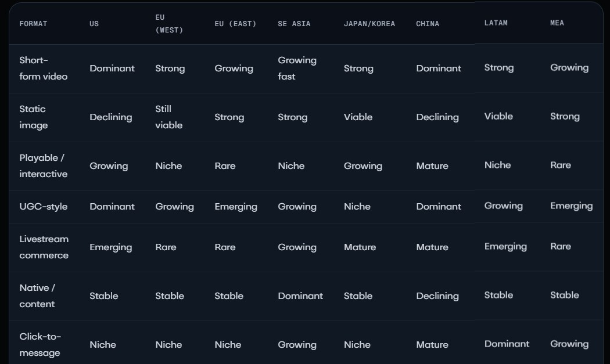This screenshot has width=610, height=364.
Task: Click the CHINA column header
Action: (x=428, y=24)
